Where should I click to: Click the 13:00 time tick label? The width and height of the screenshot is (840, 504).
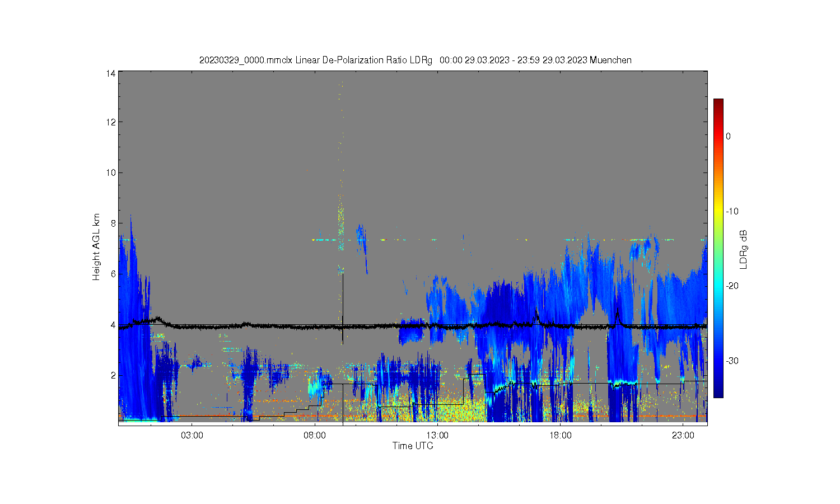point(437,436)
